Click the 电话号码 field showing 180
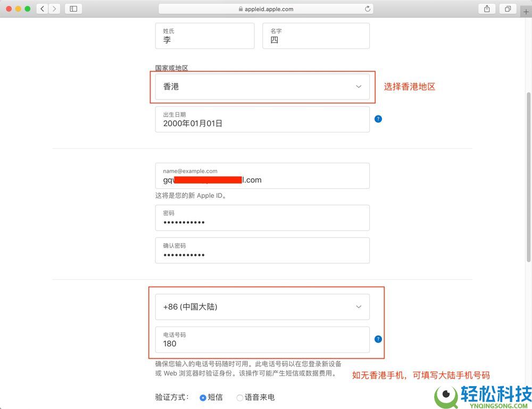Image resolution: width=532 pixels, height=409 pixels. 262,340
